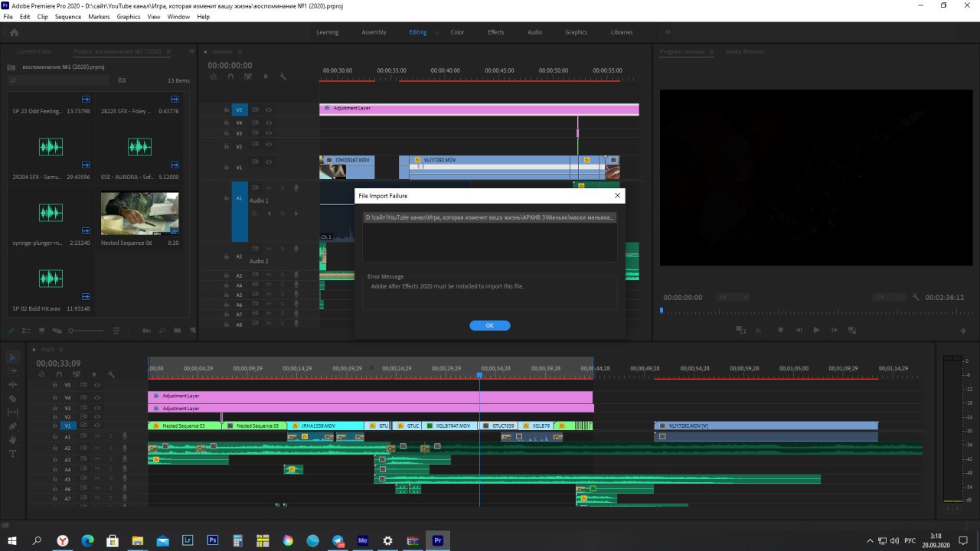Screen dimensions: 980x551
Task: Open Program monitor settings wrench
Action: tap(915, 297)
